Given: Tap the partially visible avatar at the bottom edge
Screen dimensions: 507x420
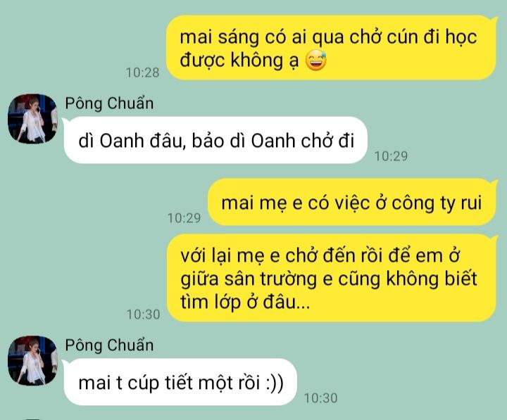Looking at the screenshot, I should (x=32, y=419).
